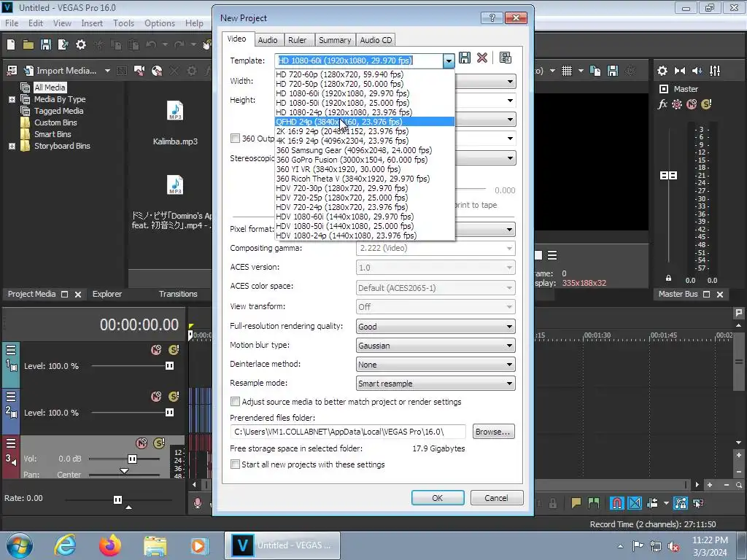Solo audio track 3
The image size is (747, 560).
pos(159,443)
